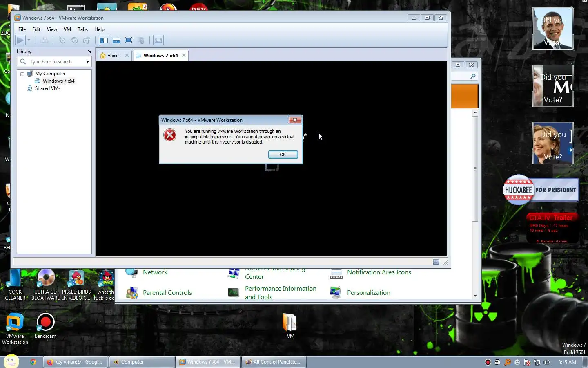Close the Windows 7 x64 tab
This screenshot has width=588, height=368.
(184, 55)
